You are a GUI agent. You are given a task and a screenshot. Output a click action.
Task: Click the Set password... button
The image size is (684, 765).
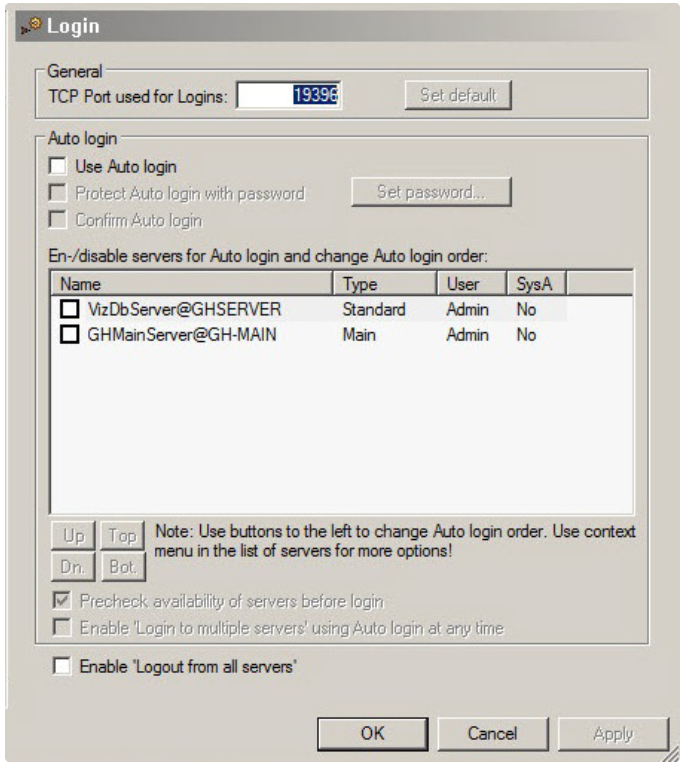point(431,192)
